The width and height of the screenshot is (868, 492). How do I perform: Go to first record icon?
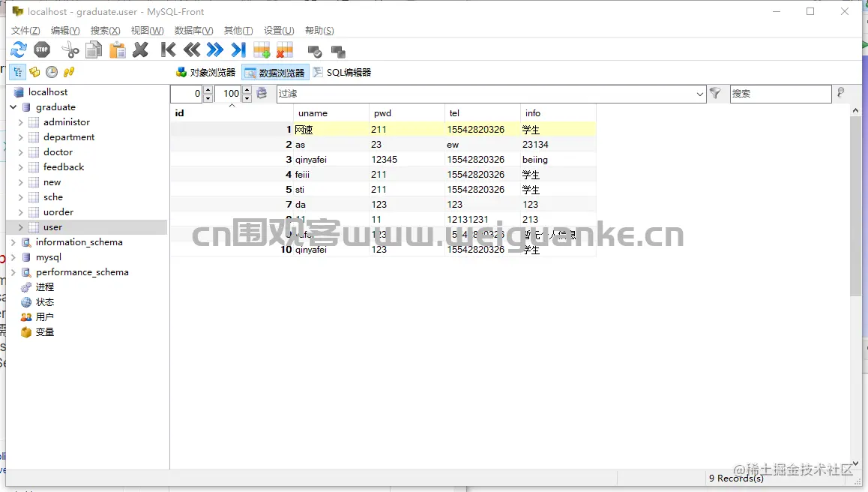[169, 49]
